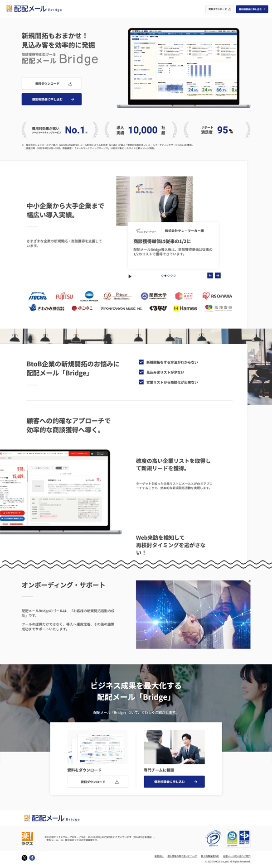Open the Facebook icon in footer
The image size is (272, 868).
pyautogui.click(x=32, y=858)
